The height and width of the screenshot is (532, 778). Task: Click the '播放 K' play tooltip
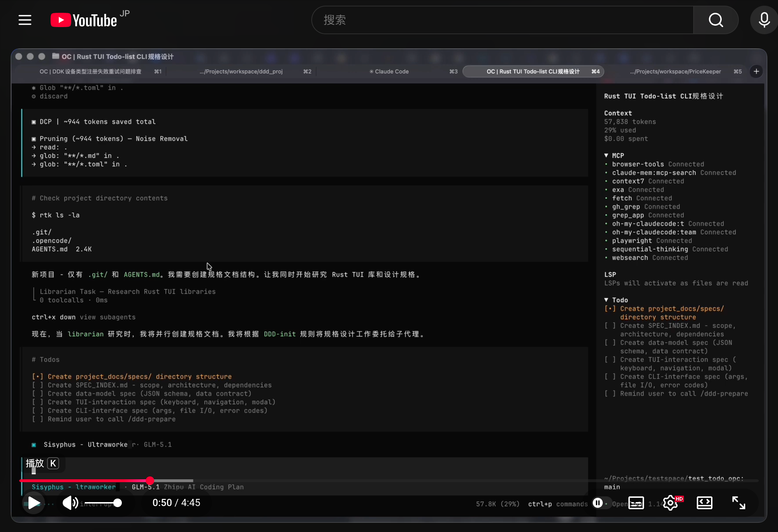tap(42, 463)
